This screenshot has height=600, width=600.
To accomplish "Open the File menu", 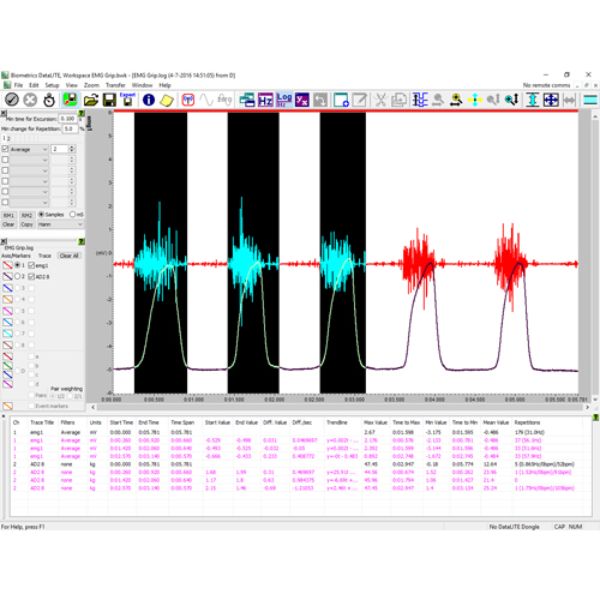I will click(x=18, y=85).
